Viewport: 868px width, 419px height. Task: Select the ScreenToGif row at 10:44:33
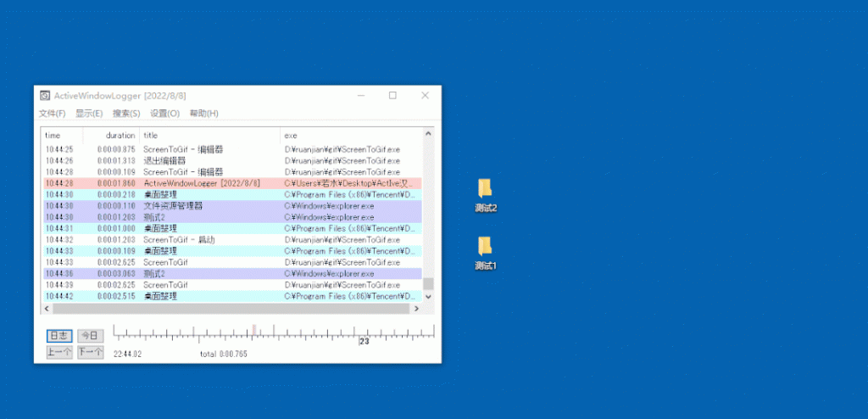pyautogui.click(x=232, y=262)
